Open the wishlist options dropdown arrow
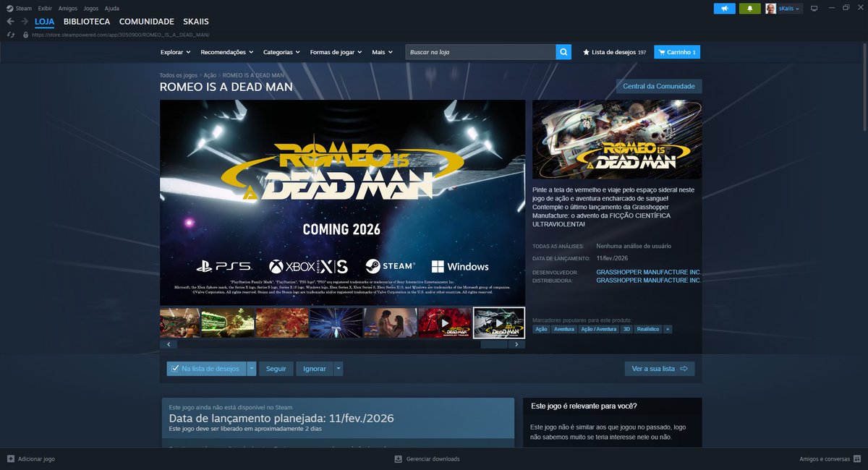868x470 pixels. click(x=252, y=369)
